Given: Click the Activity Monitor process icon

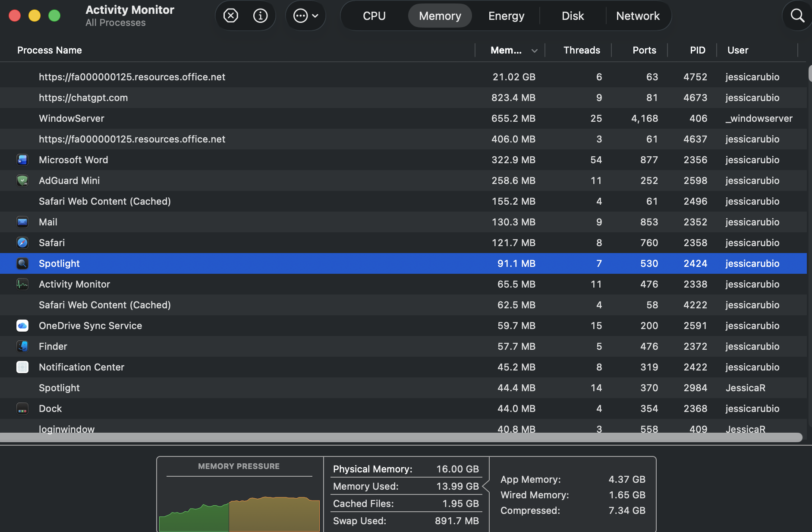Looking at the screenshot, I should pos(22,284).
